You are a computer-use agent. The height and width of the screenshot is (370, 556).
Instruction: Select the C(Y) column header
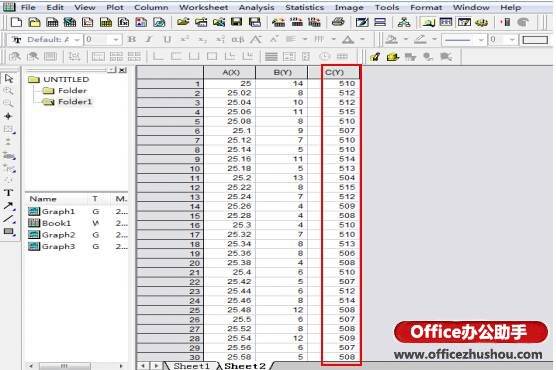tap(334, 72)
